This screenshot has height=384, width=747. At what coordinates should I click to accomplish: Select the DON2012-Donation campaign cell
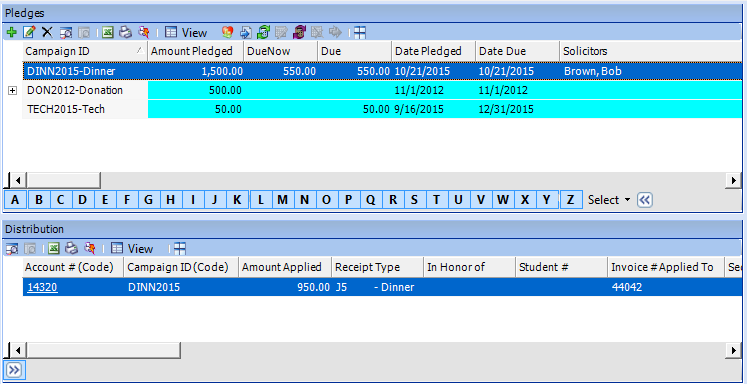(85, 91)
